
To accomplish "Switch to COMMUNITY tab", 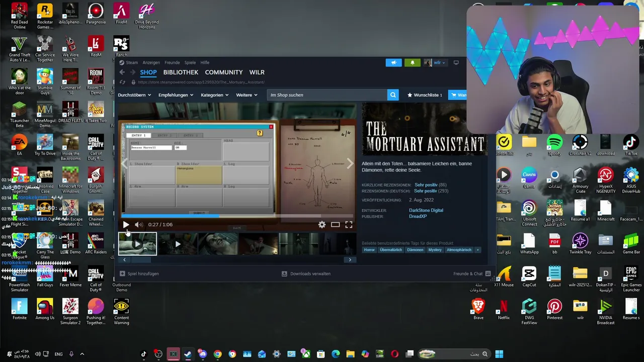I will click(x=224, y=72).
